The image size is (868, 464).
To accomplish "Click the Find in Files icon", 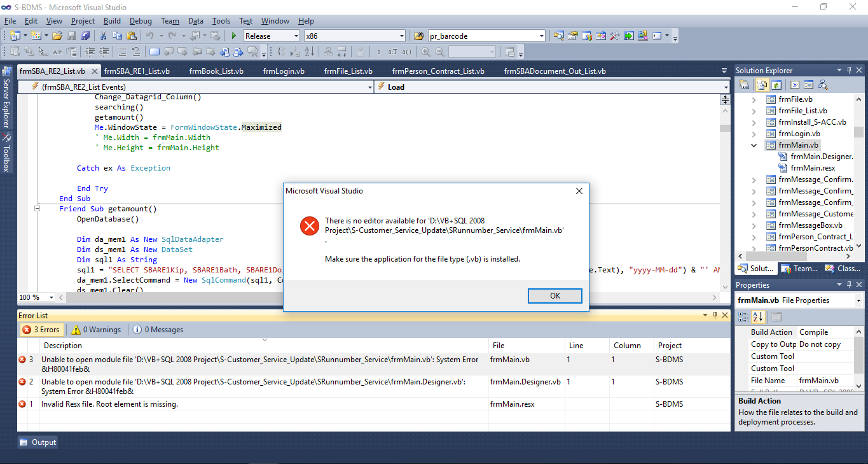I will point(418,36).
